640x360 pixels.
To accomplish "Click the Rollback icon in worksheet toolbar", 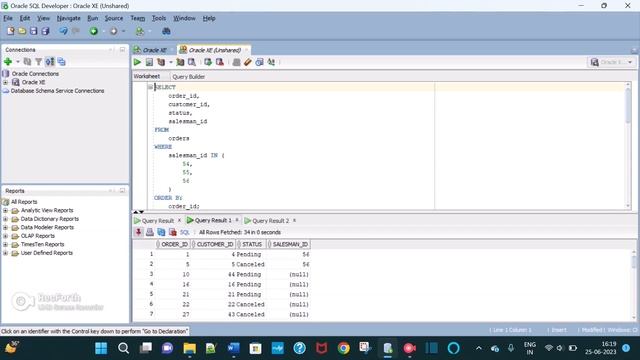I will click(x=220, y=62).
